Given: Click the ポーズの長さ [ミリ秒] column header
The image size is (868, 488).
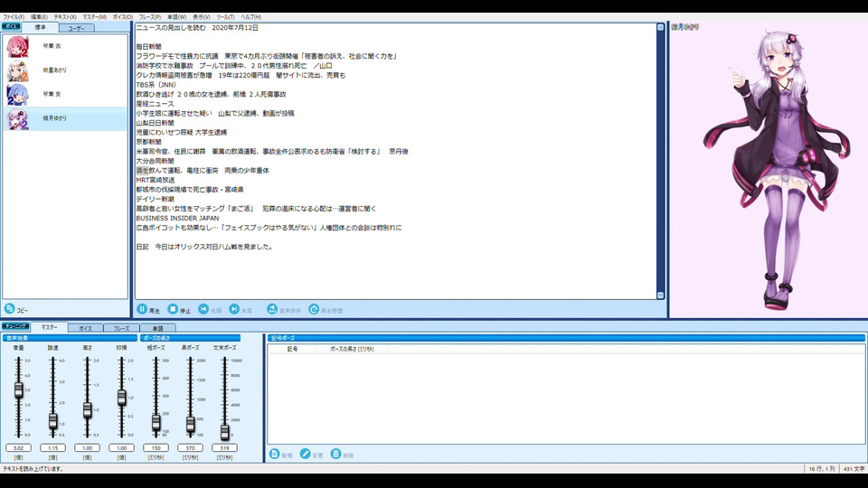Looking at the screenshot, I should (x=352, y=349).
